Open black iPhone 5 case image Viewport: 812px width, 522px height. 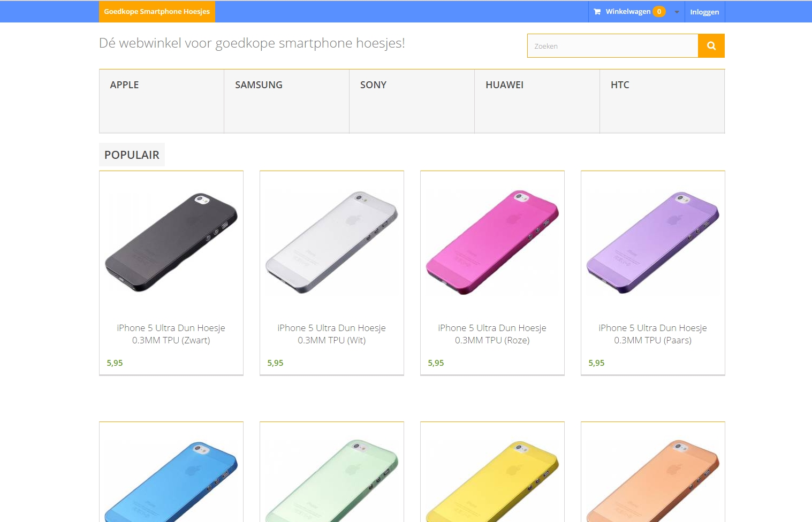coord(171,243)
